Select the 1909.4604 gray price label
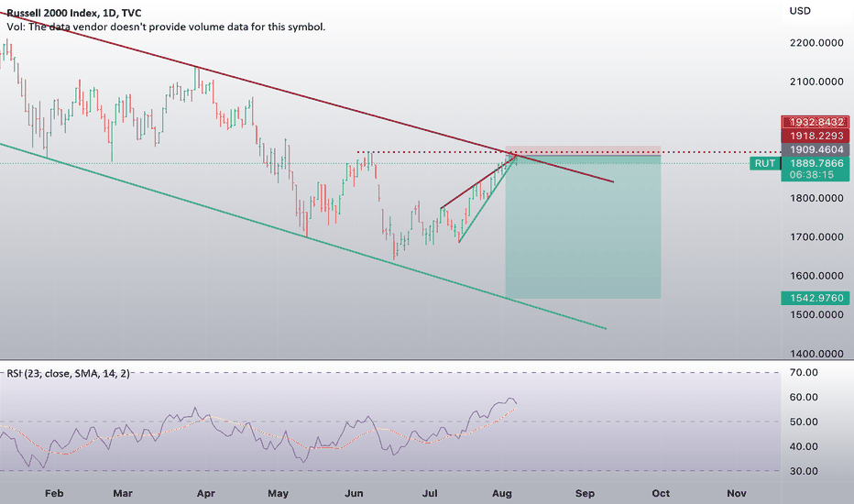 coord(816,149)
